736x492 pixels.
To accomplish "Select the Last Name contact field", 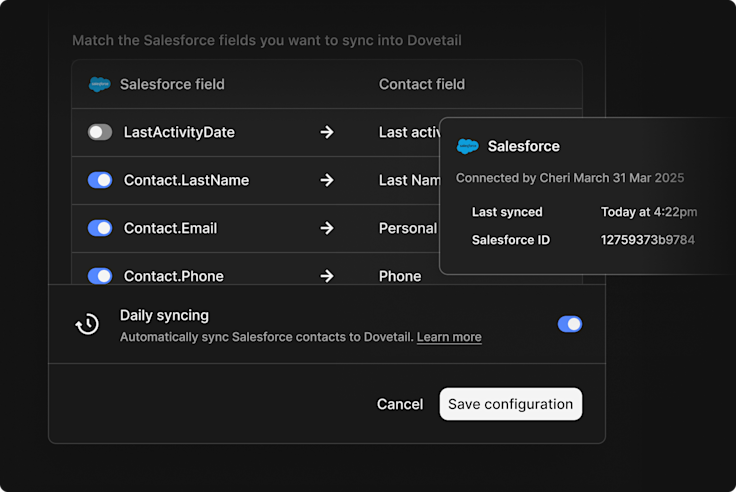I will coord(409,180).
